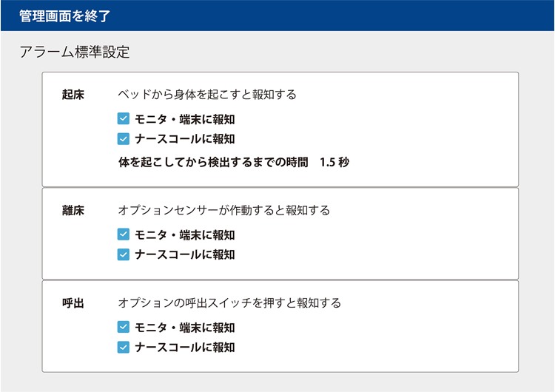Click the ベッドから身体を起こすと報知する description

(207, 95)
